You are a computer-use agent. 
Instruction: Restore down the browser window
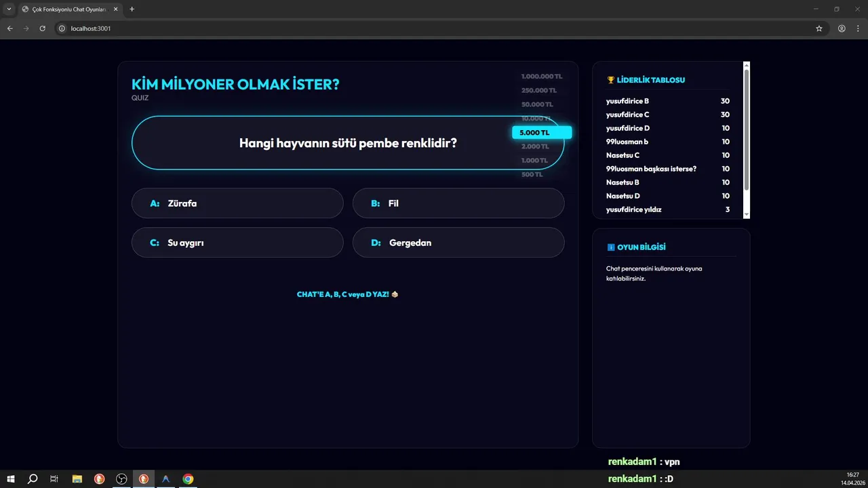836,9
